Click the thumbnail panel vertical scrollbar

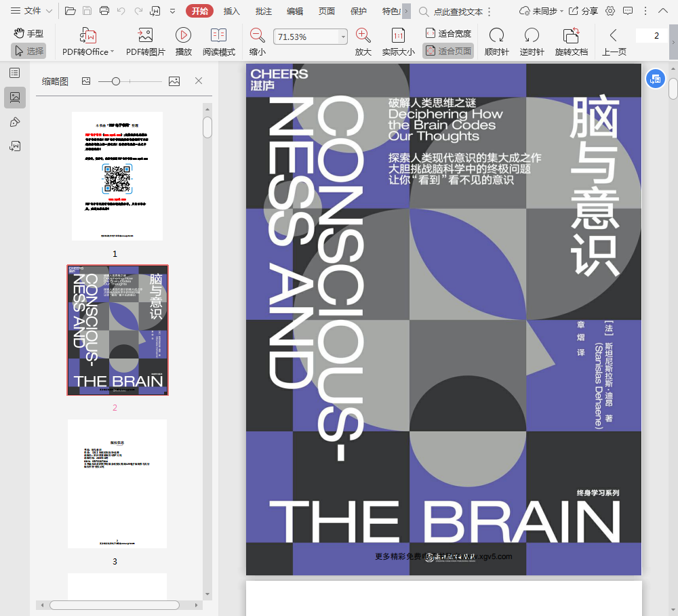207,127
